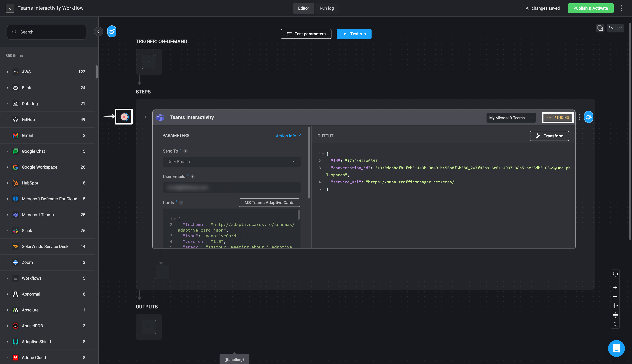Open the support chat bubble
632x364 pixels.
coord(616,348)
